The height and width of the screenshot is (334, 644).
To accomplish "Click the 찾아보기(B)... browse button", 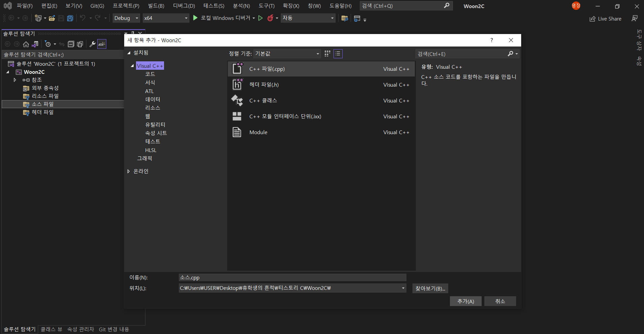I will [430, 289].
